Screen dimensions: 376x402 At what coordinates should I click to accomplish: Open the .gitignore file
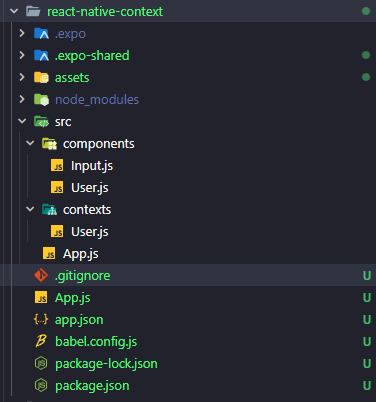click(x=82, y=276)
